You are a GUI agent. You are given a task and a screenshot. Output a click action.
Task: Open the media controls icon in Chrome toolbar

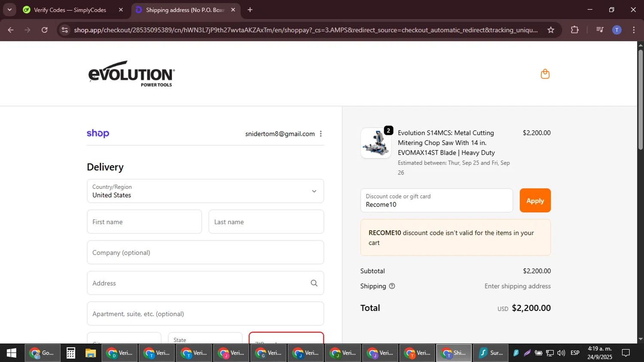(x=600, y=30)
